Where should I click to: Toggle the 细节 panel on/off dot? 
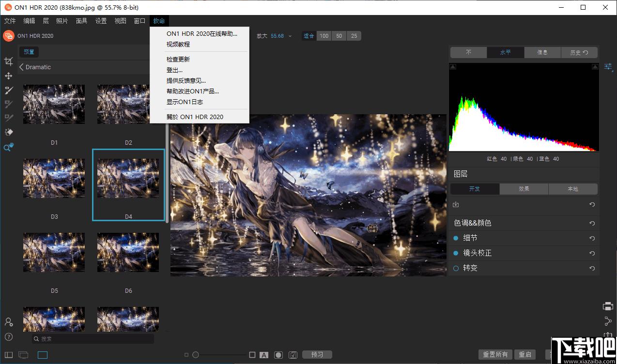[456, 238]
